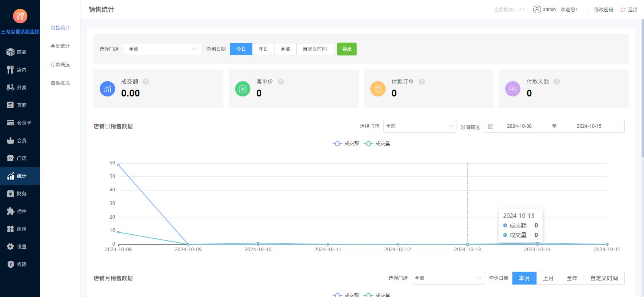Click help icon beside 成交额
The image size is (644, 297).
point(146,82)
